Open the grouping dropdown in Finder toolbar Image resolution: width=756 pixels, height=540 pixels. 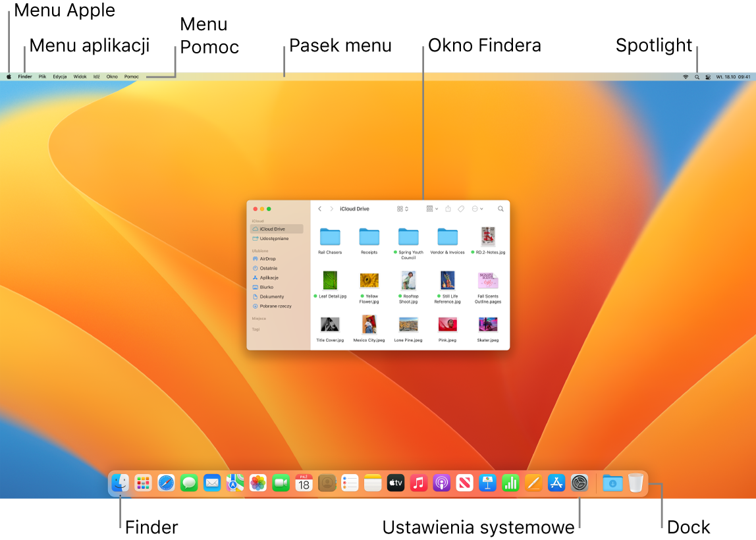[x=431, y=208]
